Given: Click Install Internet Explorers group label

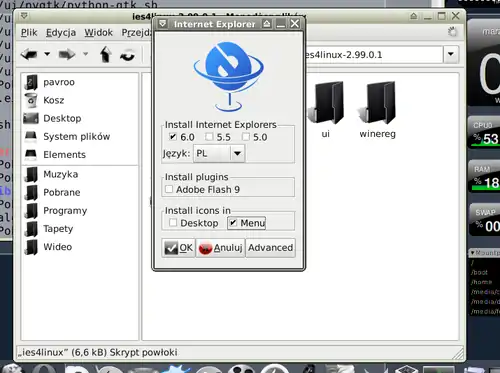Looking at the screenshot, I should (221, 125).
